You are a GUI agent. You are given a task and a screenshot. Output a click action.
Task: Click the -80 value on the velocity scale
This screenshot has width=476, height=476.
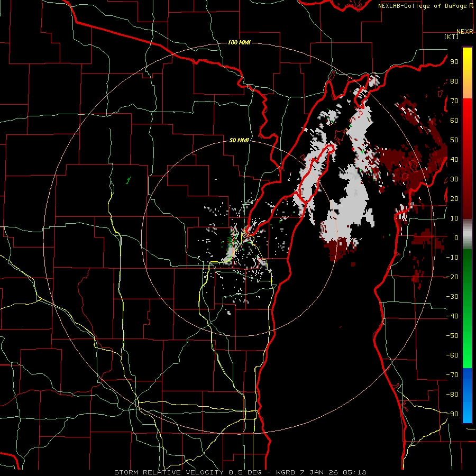tap(452, 395)
